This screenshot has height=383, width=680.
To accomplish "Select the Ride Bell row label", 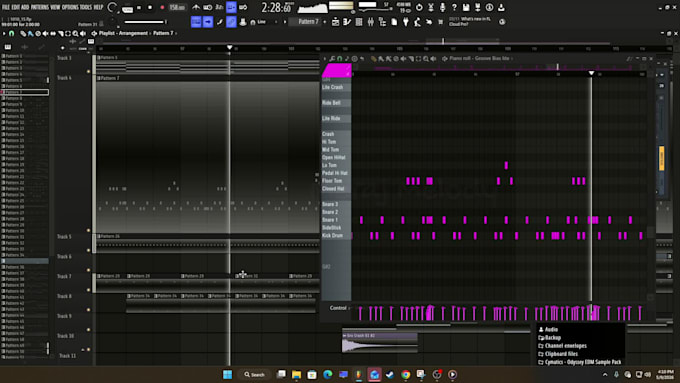I will point(331,103).
